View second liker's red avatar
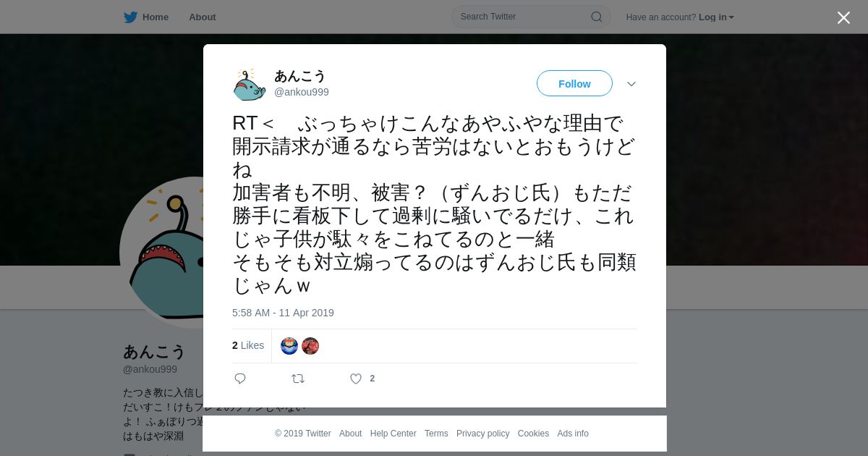Screen dimensions: 868x456 pyautogui.click(x=310, y=346)
